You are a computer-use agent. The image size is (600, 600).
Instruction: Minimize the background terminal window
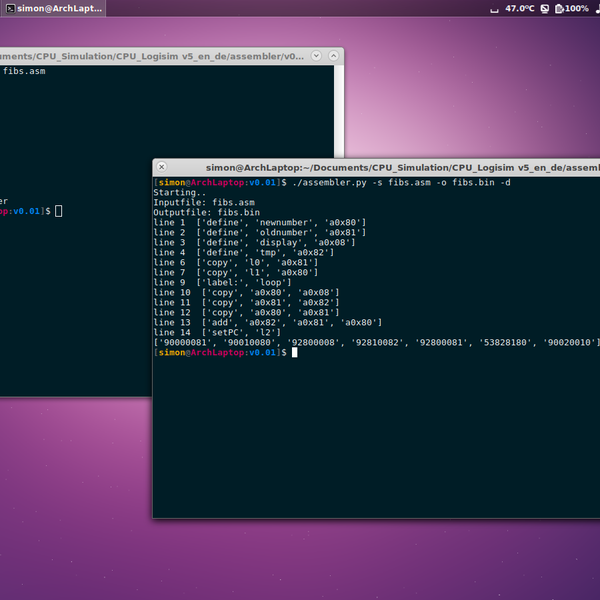tap(316, 57)
